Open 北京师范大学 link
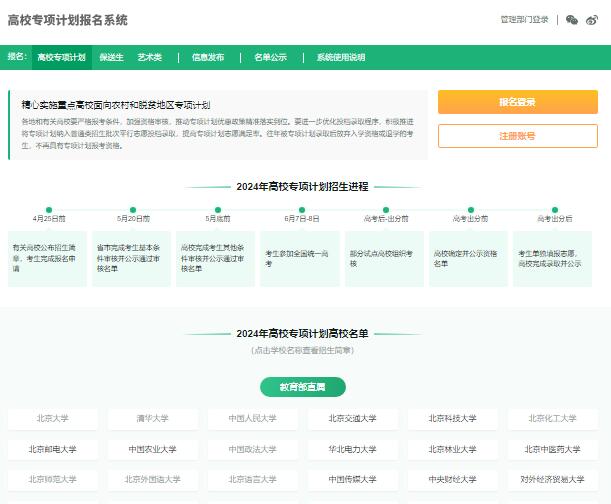The image size is (611, 504). coord(53,479)
